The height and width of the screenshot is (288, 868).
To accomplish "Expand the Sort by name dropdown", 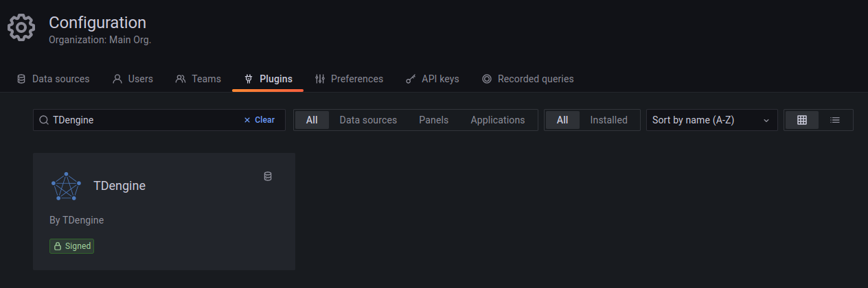I will (x=711, y=120).
